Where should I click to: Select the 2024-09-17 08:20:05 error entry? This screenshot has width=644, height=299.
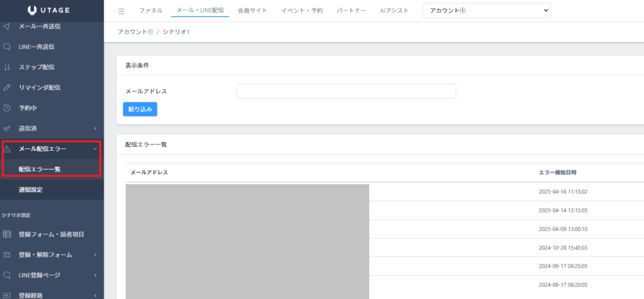(563, 285)
